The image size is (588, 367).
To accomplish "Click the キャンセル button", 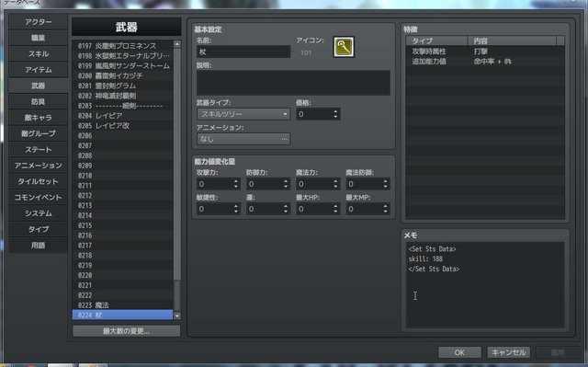I will click(508, 352).
